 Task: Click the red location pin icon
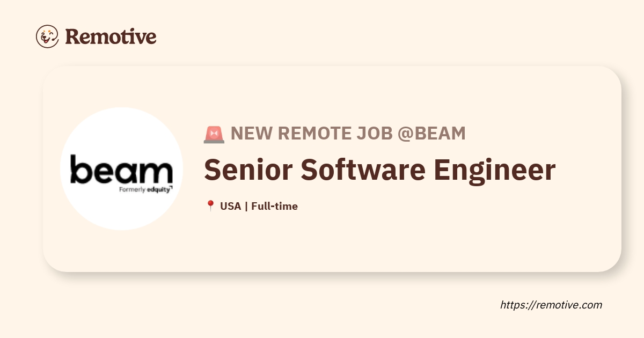coord(210,206)
